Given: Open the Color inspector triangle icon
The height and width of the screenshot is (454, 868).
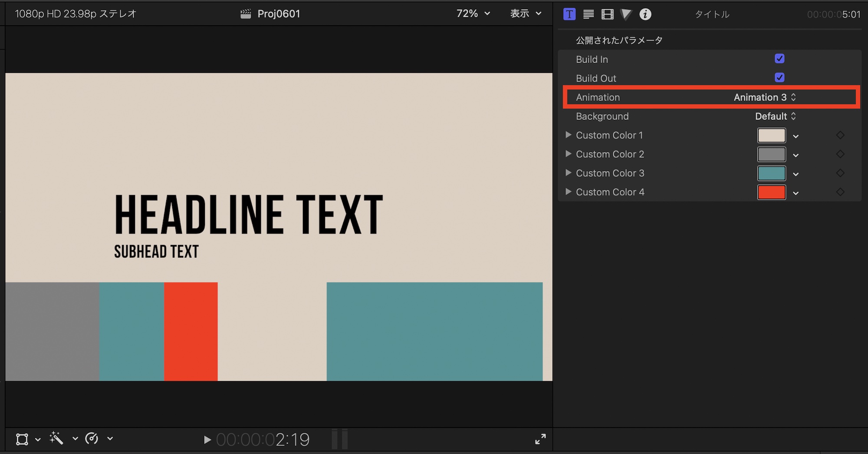Looking at the screenshot, I should (626, 14).
